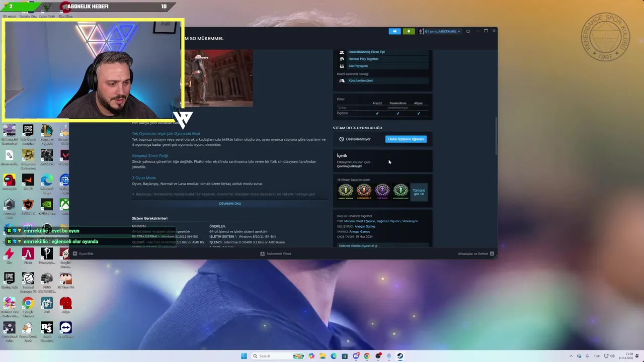644x362 pixels.
Task: Click the 'Anegar Games' developer link
Action: (x=365, y=226)
